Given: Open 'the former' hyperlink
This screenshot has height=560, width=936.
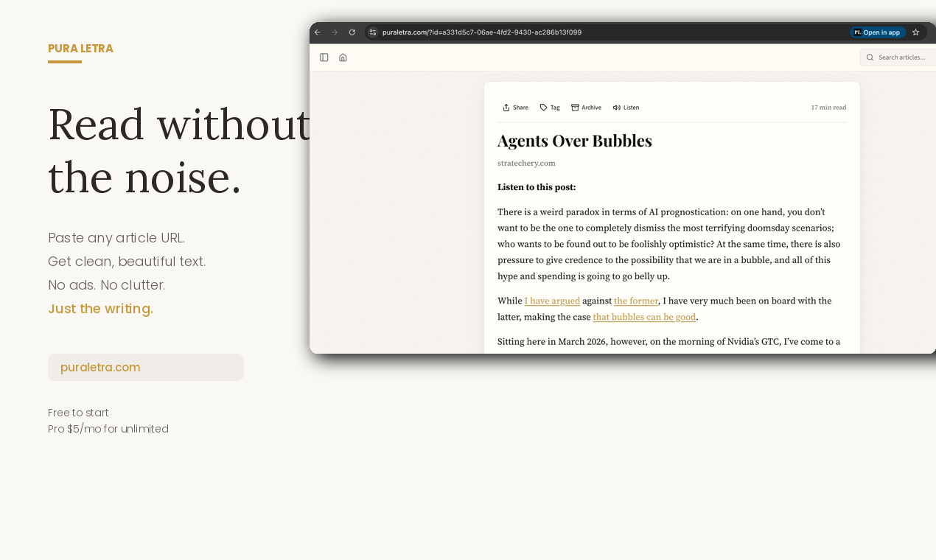Looking at the screenshot, I should coord(635,301).
